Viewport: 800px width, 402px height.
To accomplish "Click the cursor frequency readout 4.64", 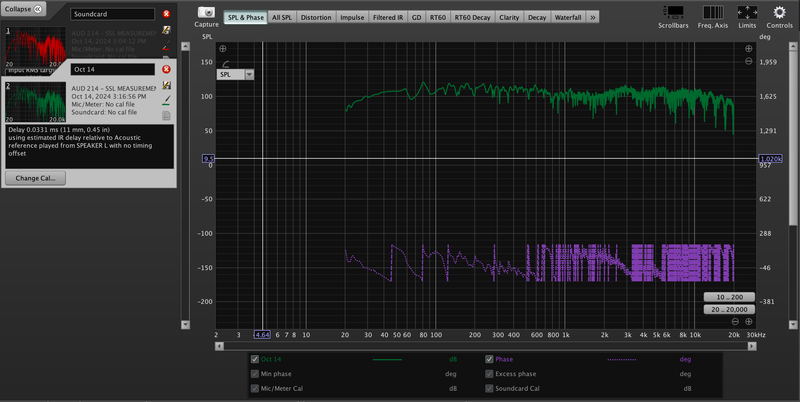I will click(262, 335).
